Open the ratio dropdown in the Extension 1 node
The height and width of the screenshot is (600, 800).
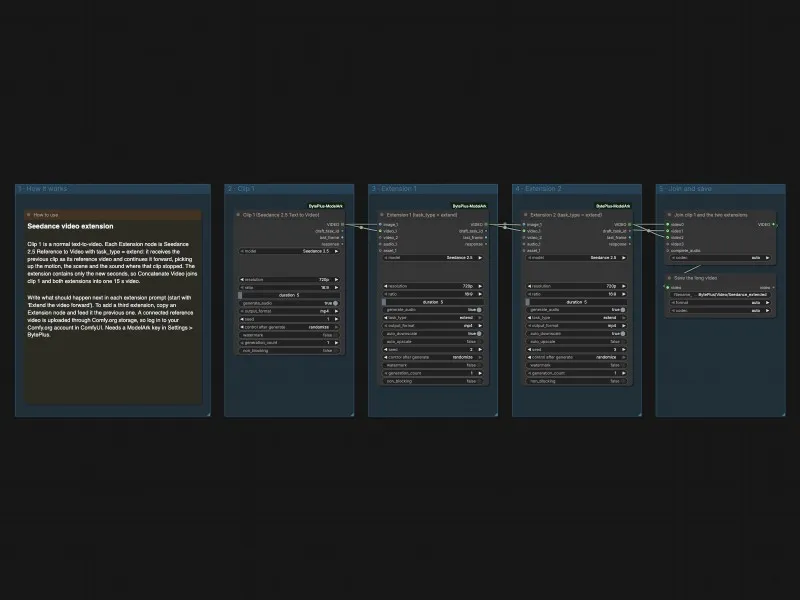pos(433,294)
